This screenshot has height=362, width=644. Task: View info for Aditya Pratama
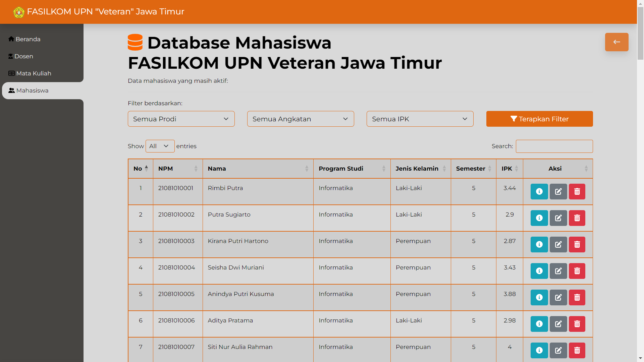point(539,324)
